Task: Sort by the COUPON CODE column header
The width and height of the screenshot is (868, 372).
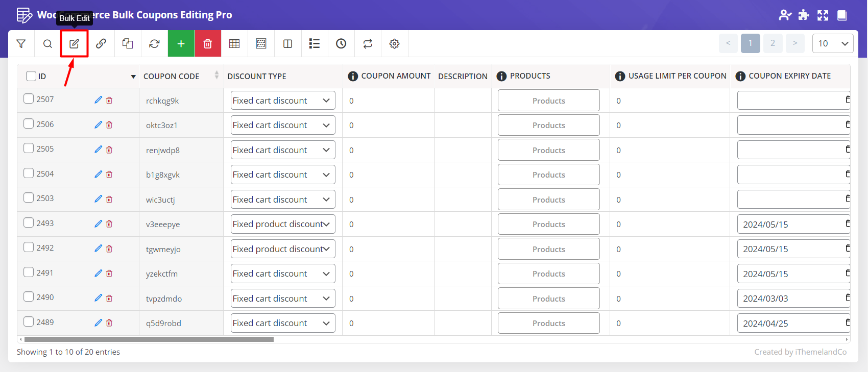Action: pyautogui.click(x=172, y=76)
